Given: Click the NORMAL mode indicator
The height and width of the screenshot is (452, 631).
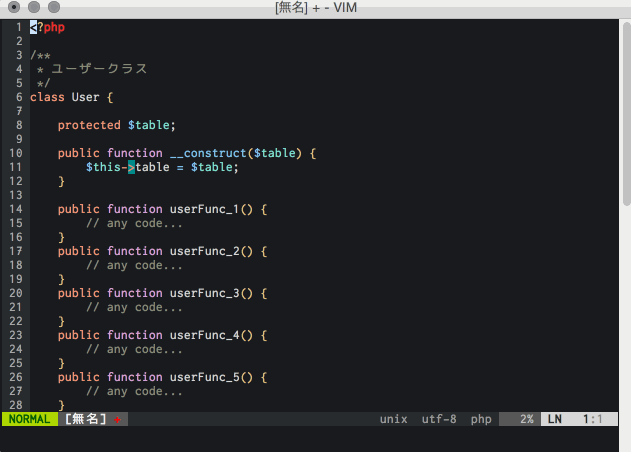Looking at the screenshot, I should [x=29, y=419].
